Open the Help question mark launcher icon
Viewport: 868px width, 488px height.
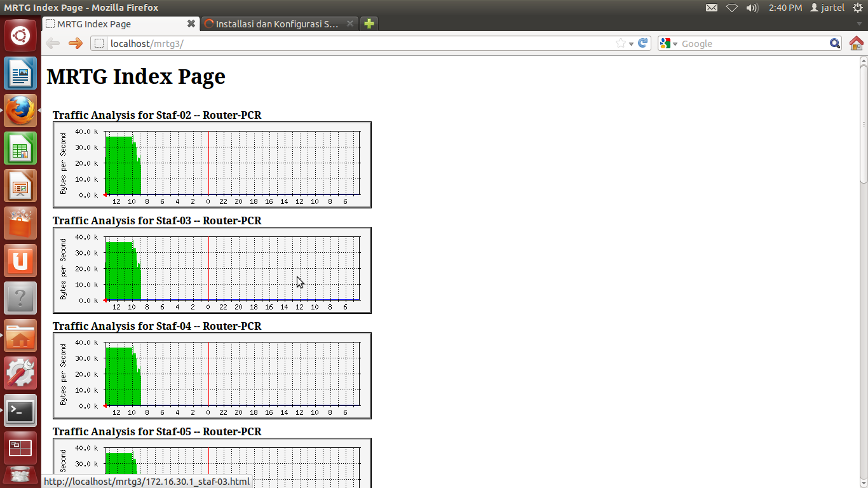click(20, 298)
